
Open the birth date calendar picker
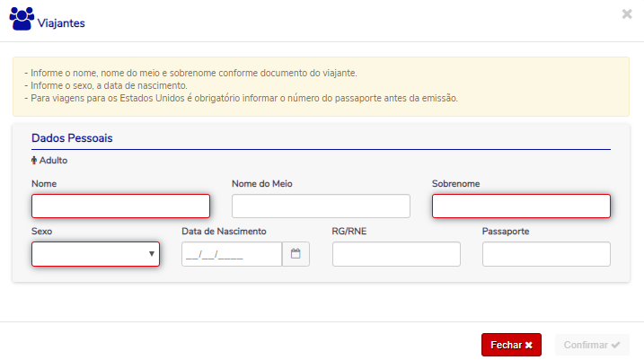click(296, 254)
